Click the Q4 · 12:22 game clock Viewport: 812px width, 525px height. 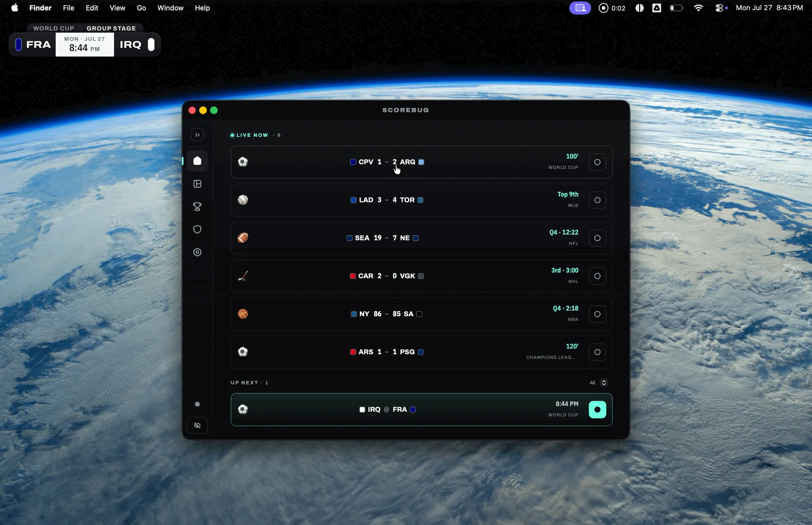click(564, 232)
